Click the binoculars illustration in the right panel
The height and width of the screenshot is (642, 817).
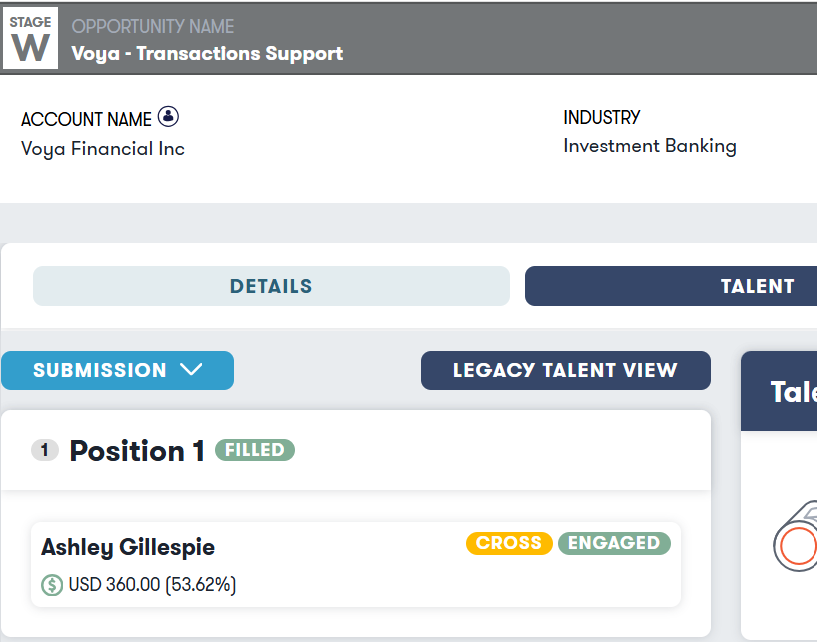tap(796, 544)
